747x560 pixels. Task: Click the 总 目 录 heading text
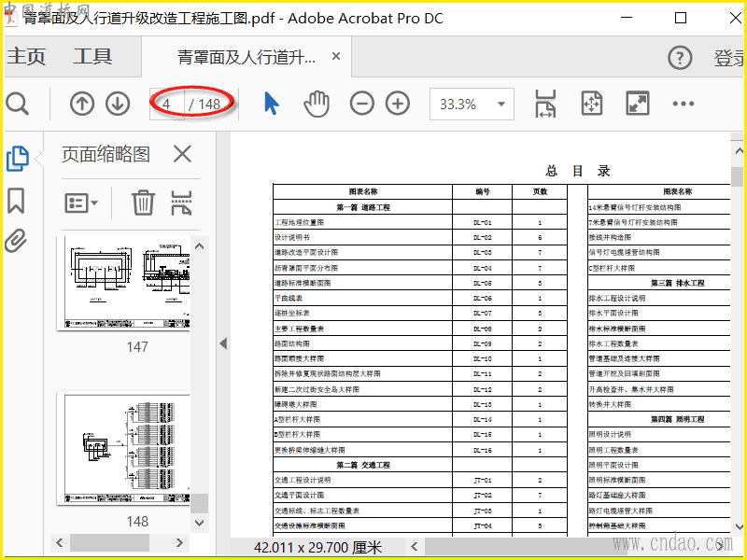(x=577, y=171)
